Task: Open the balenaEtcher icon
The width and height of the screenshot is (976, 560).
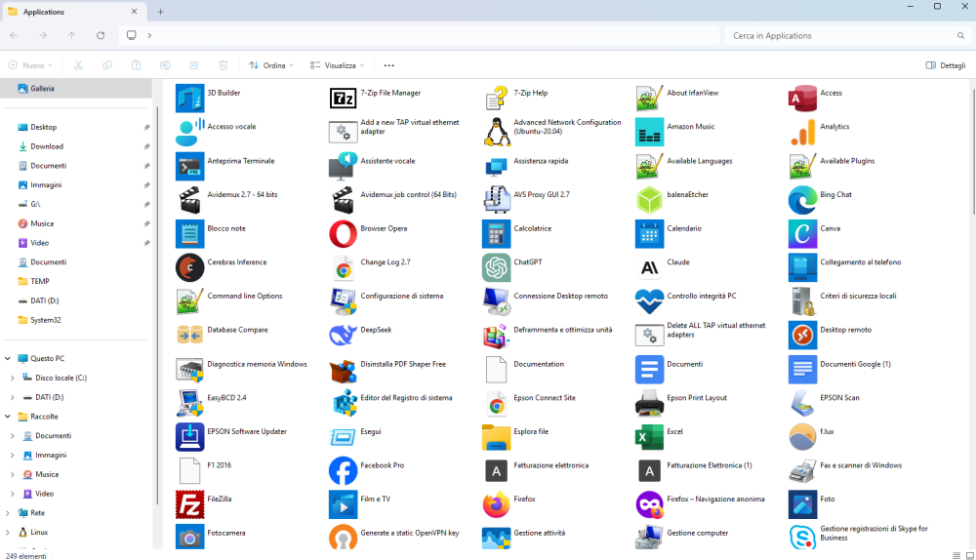Action: (x=649, y=200)
